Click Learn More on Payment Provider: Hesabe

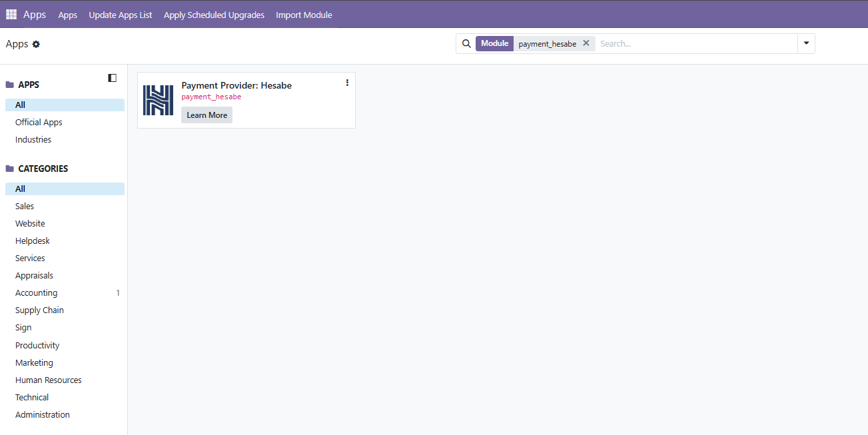coord(207,115)
